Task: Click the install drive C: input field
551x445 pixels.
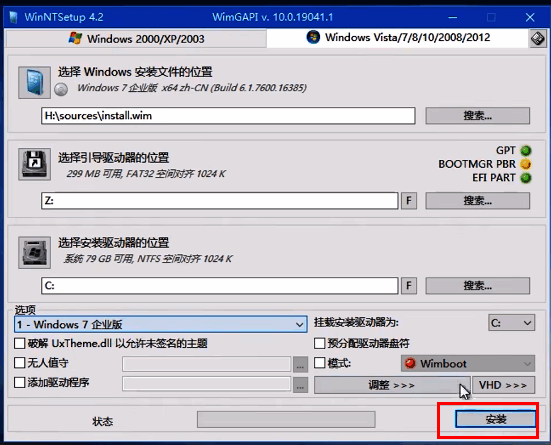Action: 220,285
